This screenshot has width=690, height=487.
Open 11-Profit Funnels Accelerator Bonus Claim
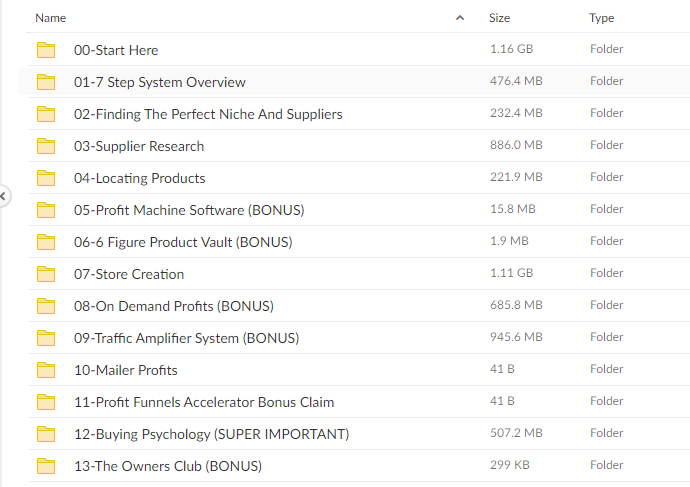(x=204, y=402)
